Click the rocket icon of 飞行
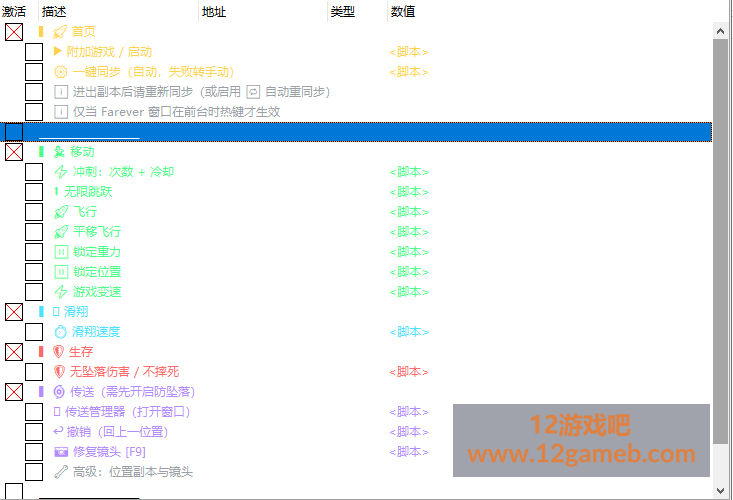Screen dimensions: 733x500 [61, 212]
